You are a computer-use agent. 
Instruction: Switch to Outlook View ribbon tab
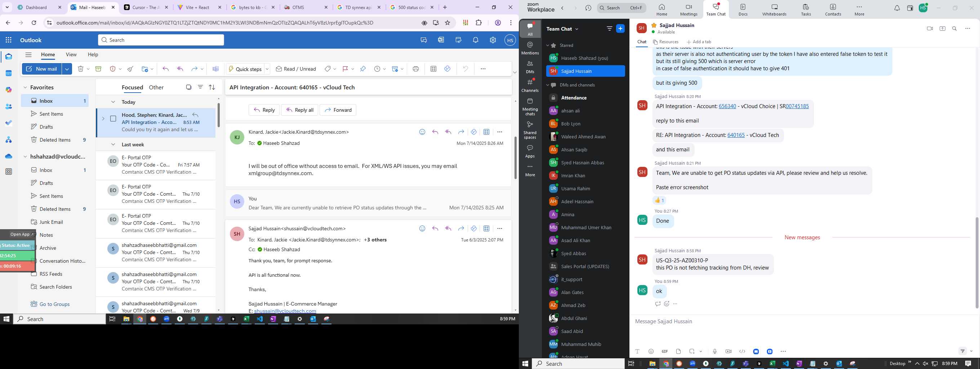[x=71, y=54]
